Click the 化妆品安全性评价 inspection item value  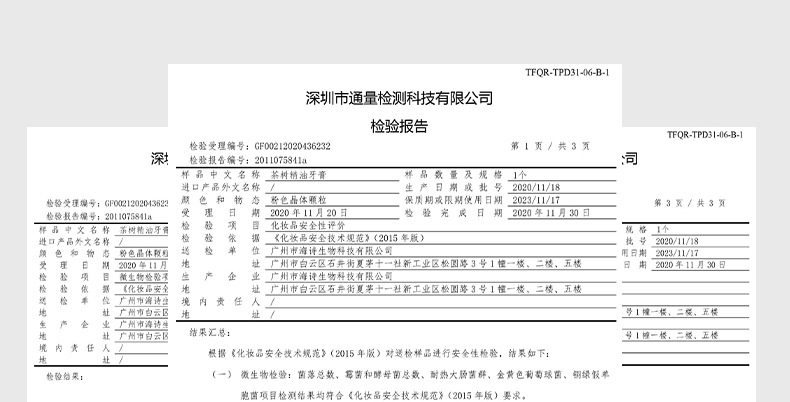point(308,226)
